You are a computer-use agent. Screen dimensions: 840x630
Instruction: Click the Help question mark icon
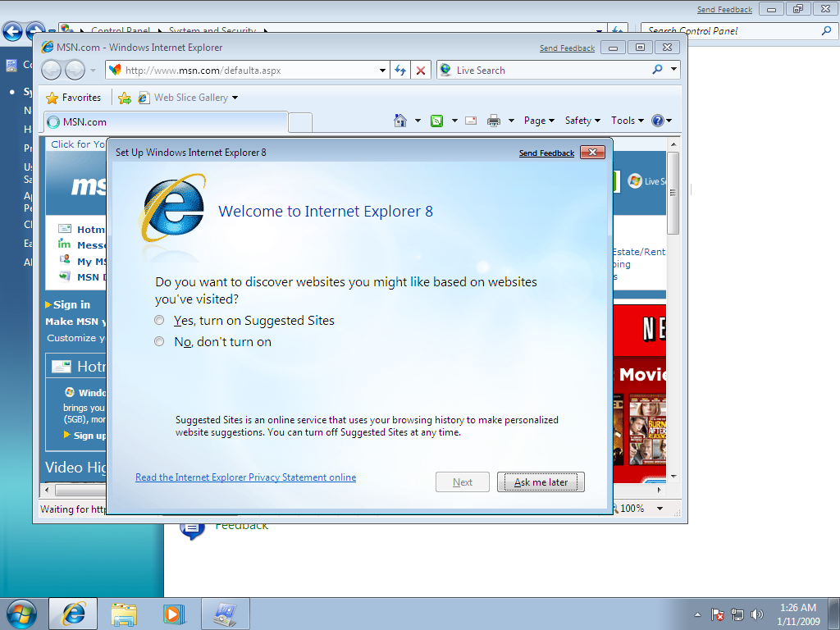pyautogui.click(x=658, y=121)
